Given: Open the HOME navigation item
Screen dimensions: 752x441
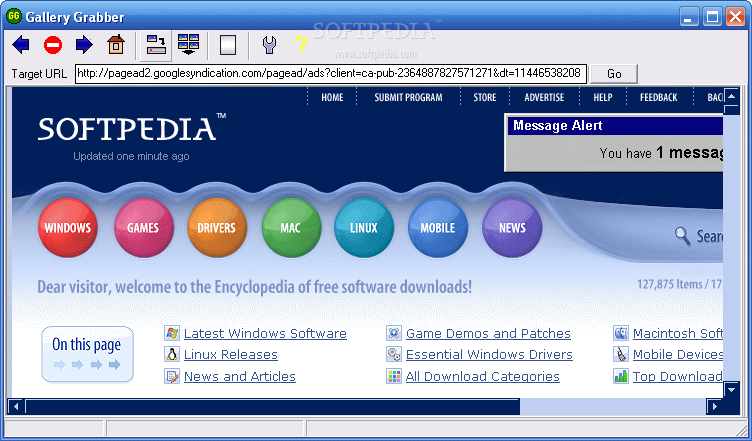Looking at the screenshot, I should tap(332, 97).
